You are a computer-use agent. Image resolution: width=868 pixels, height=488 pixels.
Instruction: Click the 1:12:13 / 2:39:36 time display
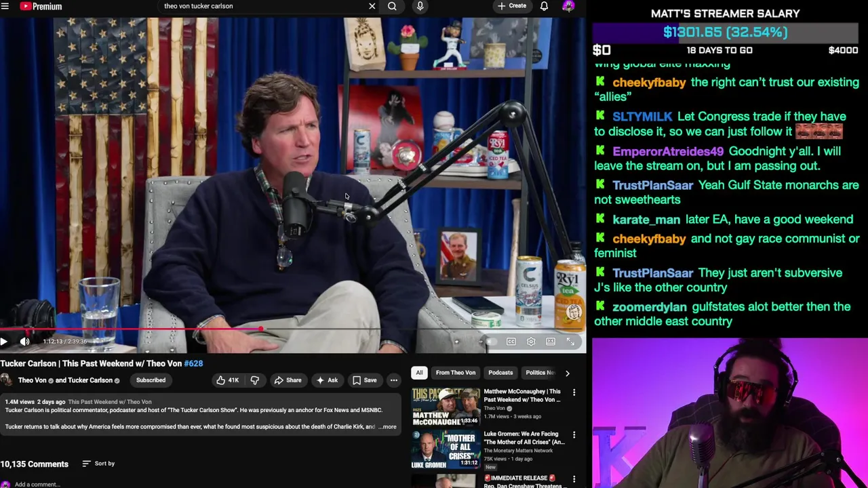(x=65, y=342)
